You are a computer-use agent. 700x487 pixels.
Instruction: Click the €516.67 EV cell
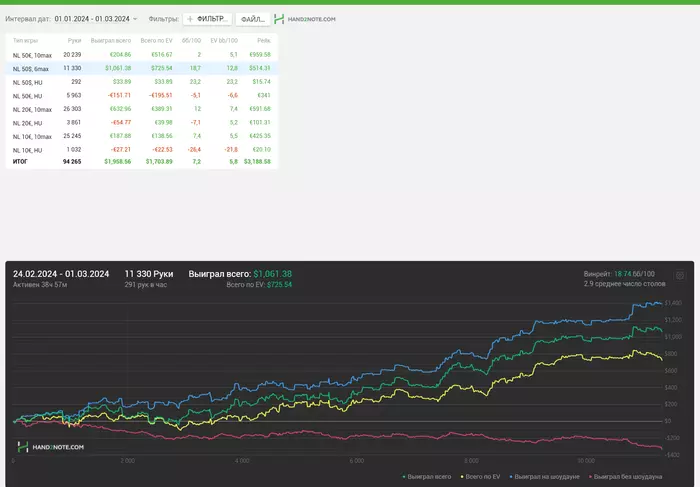point(162,54)
